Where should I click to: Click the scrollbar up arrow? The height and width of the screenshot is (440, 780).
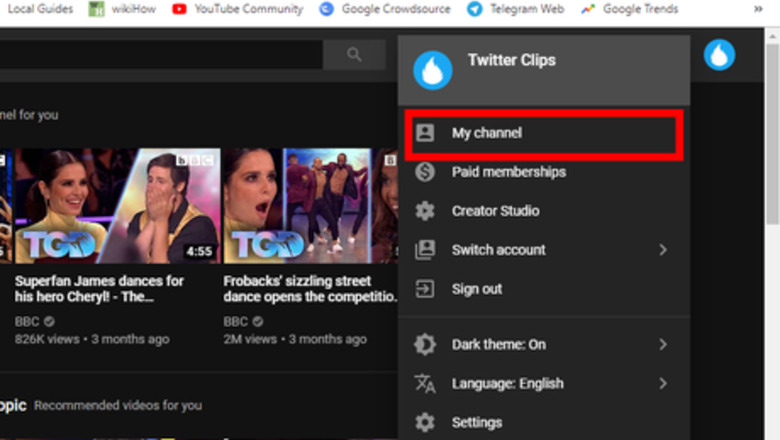772,36
